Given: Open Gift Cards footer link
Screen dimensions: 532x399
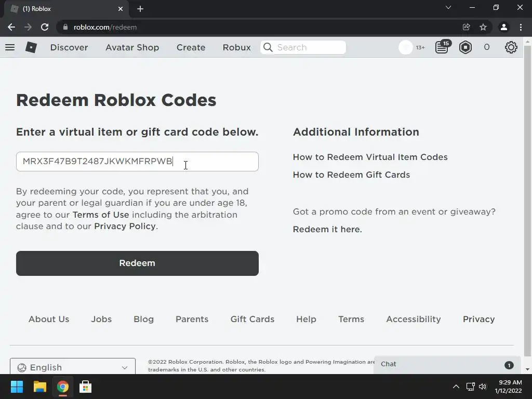Looking at the screenshot, I should point(252,320).
